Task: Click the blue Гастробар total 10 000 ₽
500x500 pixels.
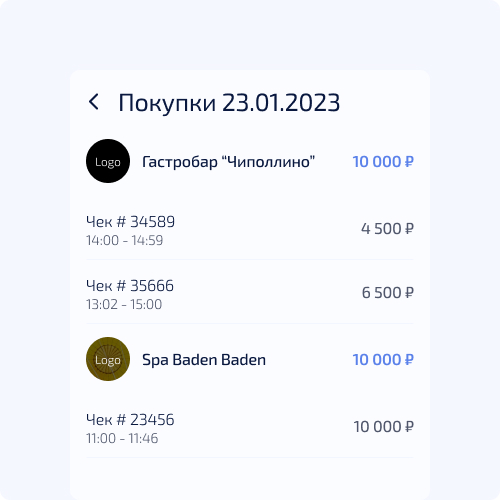Action: click(383, 162)
